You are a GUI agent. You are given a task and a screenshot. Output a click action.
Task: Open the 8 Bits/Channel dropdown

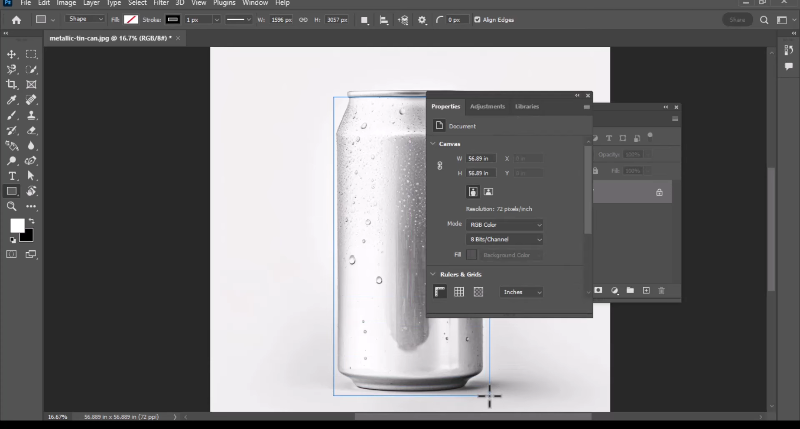pyautogui.click(x=505, y=240)
